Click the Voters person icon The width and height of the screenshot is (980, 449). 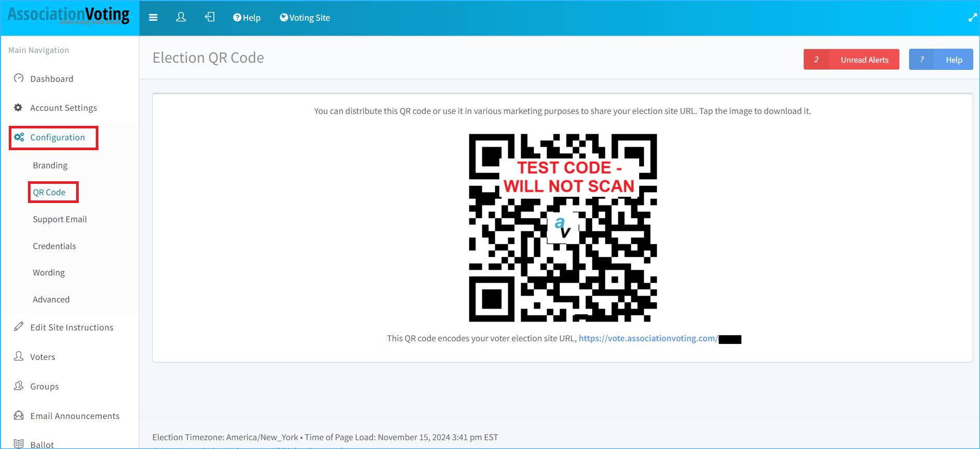pos(19,356)
